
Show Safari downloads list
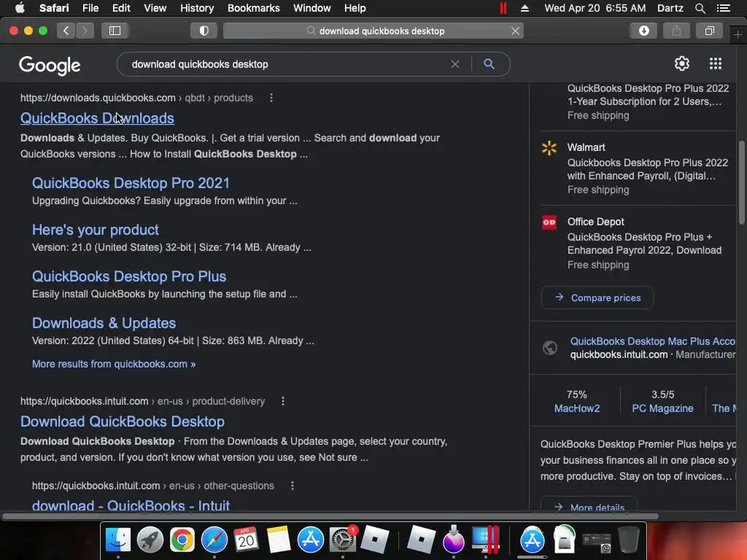[643, 31]
